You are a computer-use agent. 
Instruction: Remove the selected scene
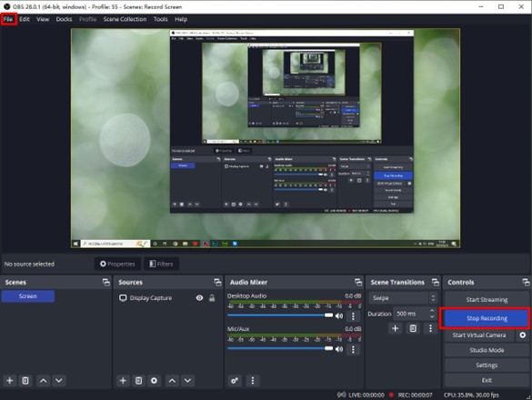(x=25, y=380)
